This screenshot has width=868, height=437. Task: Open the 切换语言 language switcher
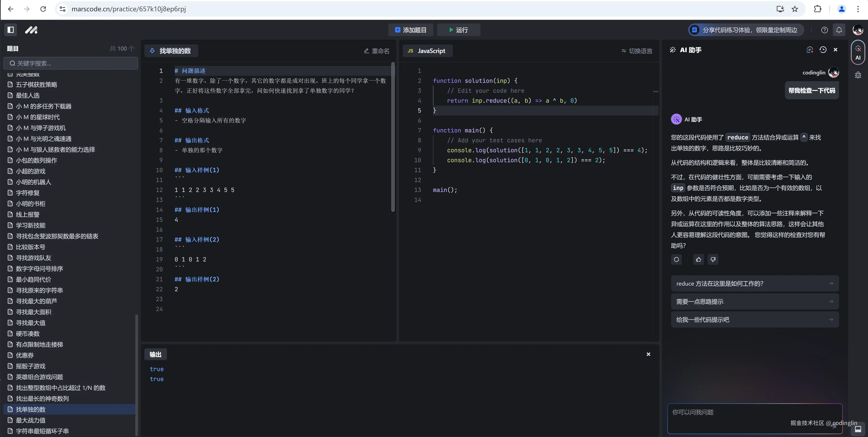click(x=636, y=51)
